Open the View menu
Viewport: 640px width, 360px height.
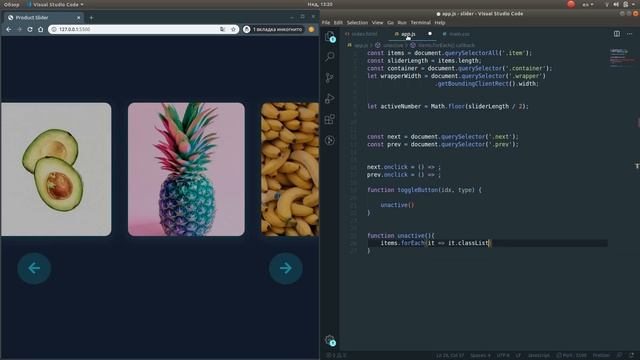(378, 22)
